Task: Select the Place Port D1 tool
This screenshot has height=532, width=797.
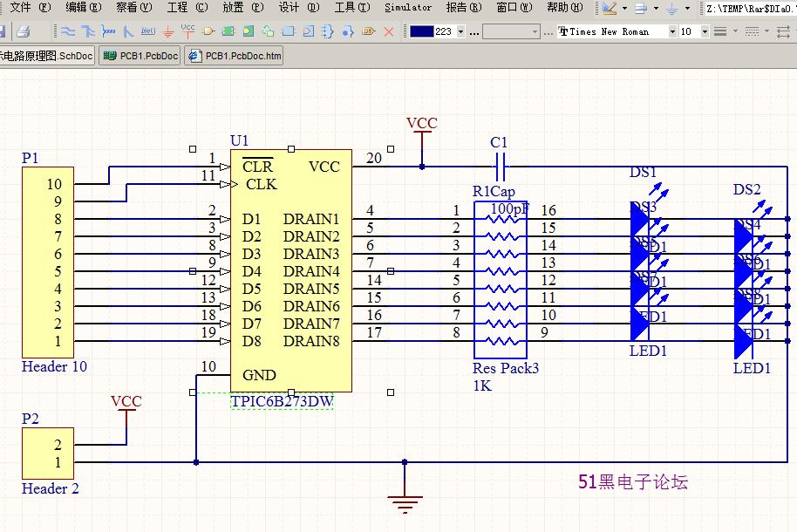Action: (x=369, y=31)
